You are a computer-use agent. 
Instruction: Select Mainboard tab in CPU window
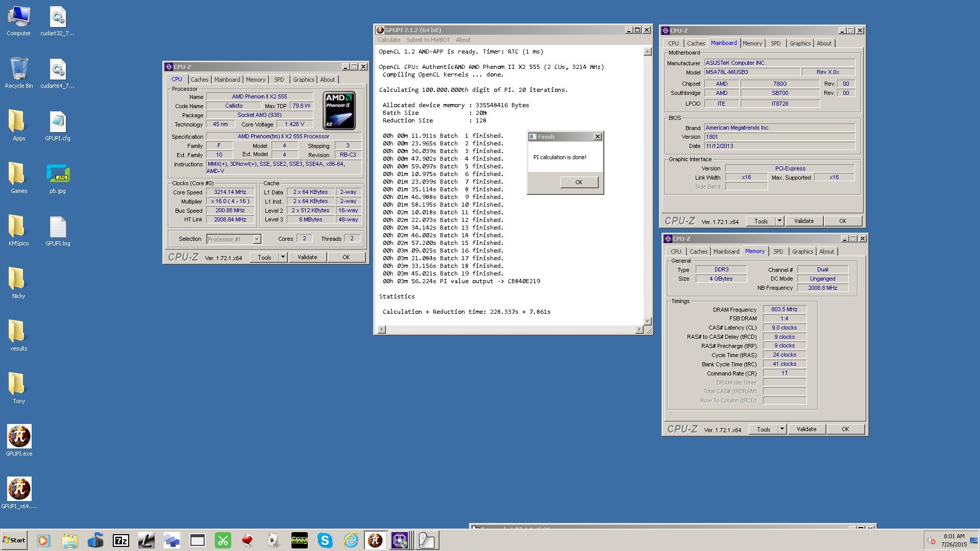coord(227,80)
